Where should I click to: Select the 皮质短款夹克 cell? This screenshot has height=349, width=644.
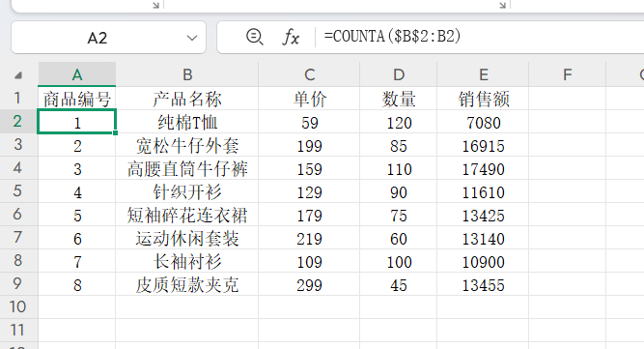pyautogui.click(x=187, y=284)
